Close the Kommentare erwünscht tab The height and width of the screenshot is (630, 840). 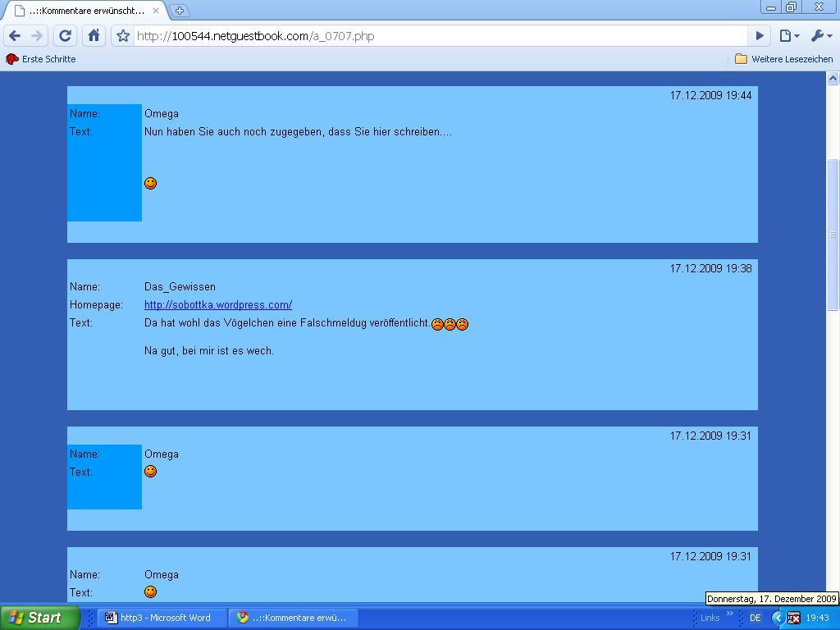coord(156,11)
